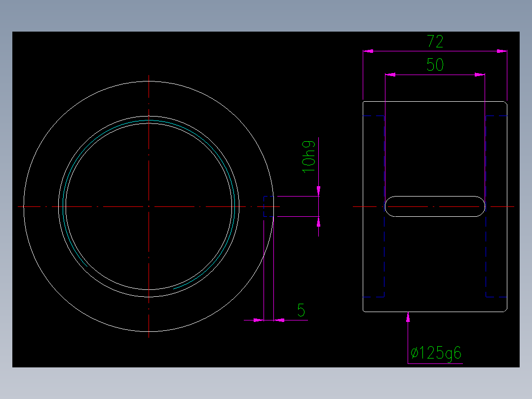The width and height of the screenshot is (532, 399).
Task: Select the ø125g6 diameter annotation
Action: [436, 353]
